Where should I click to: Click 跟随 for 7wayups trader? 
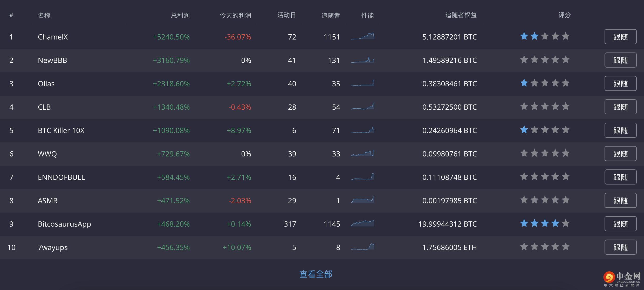pyautogui.click(x=620, y=247)
